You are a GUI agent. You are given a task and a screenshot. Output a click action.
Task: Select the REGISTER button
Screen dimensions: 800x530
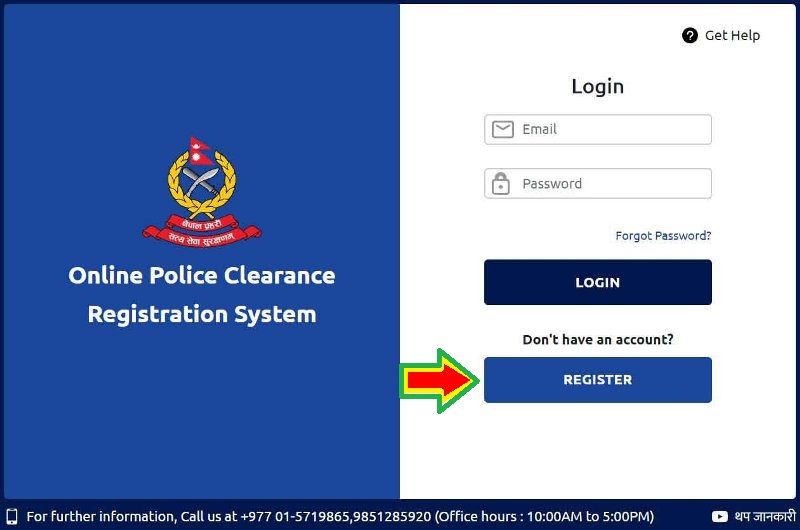click(x=597, y=380)
